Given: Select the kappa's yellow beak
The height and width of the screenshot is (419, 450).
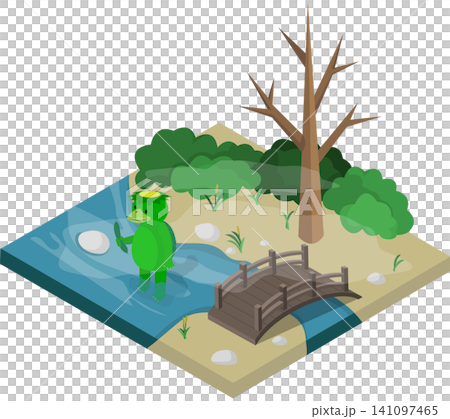Looking at the screenshot, I should [x=139, y=217].
